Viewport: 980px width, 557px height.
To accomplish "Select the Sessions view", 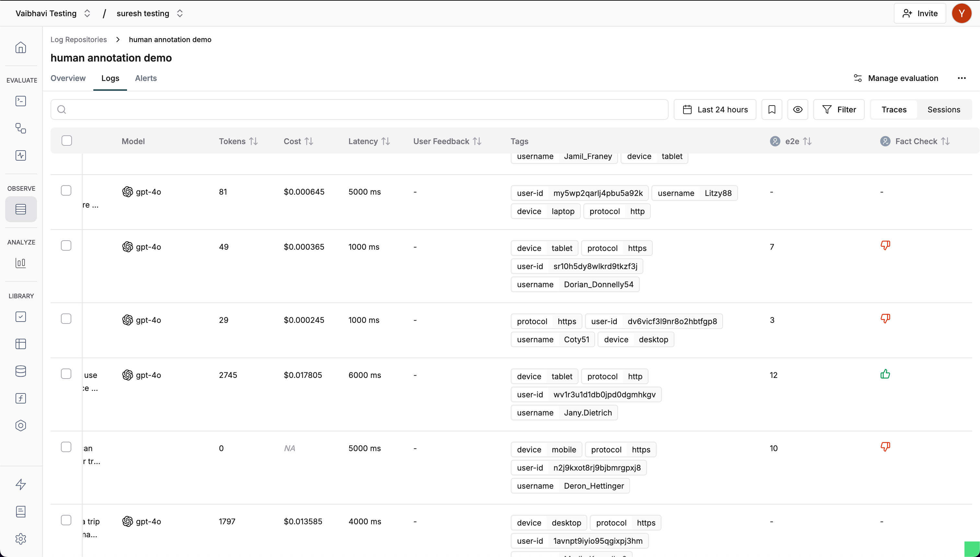I will click(944, 109).
